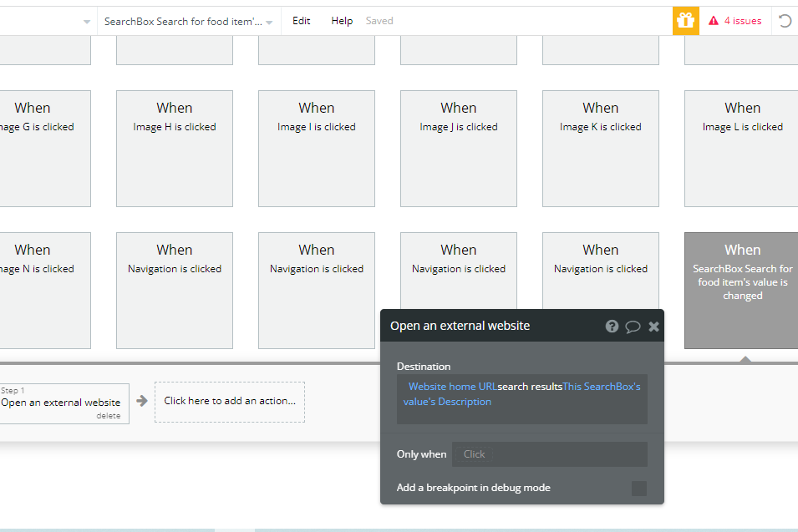The image size is (798, 532).
Task: Open the Help menu
Action: (342, 21)
